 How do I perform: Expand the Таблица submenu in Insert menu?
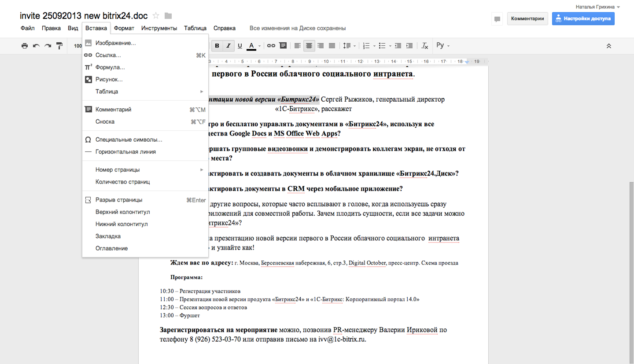click(145, 92)
